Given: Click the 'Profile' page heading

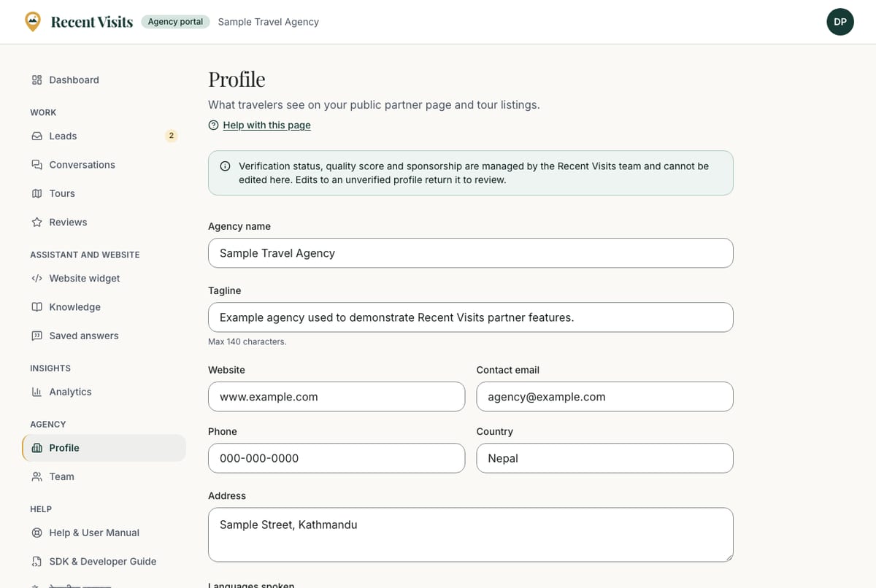Looking at the screenshot, I should click(237, 79).
